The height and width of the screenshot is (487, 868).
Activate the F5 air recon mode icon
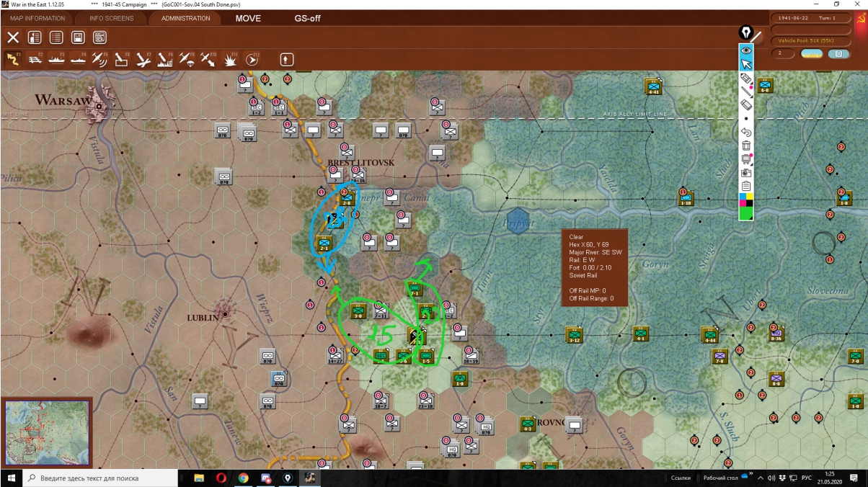point(99,59)
